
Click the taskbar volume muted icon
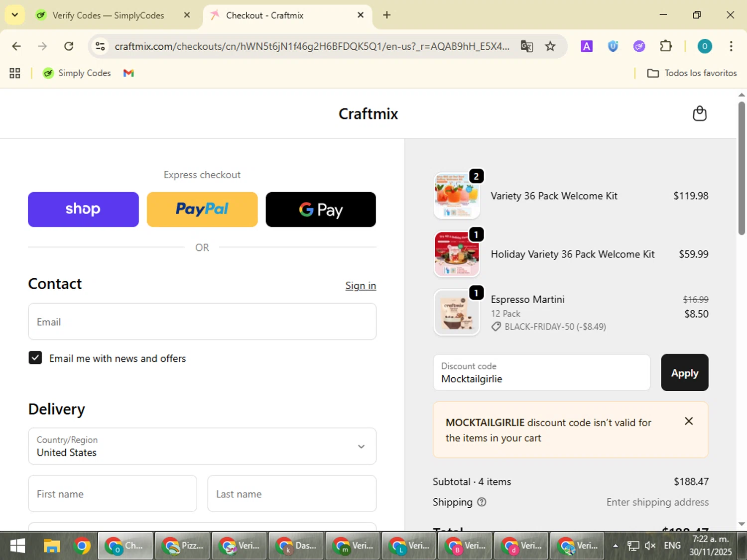click(650, 546)
